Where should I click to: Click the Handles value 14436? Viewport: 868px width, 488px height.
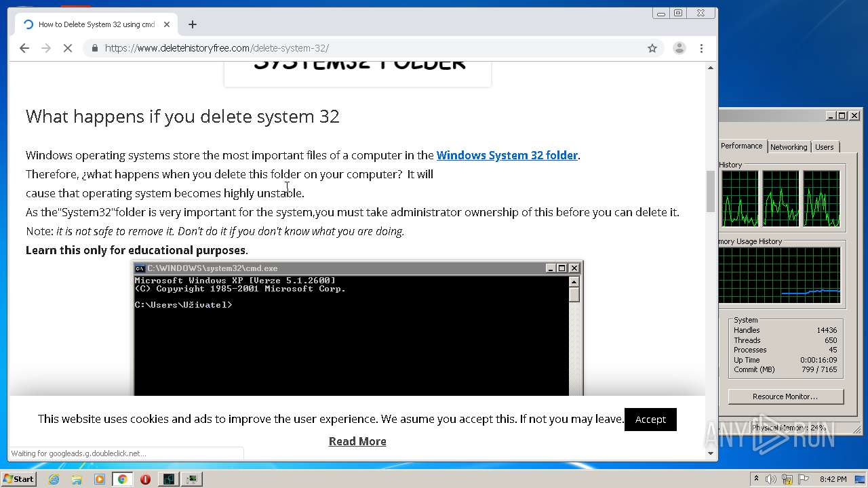point(826,330)
